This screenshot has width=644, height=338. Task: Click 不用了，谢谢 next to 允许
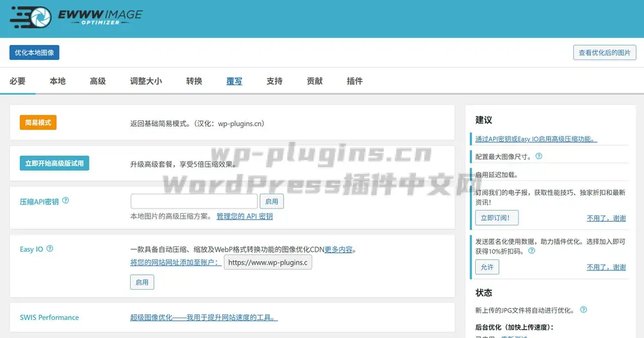pyautogui.click(x=606, y=267)
